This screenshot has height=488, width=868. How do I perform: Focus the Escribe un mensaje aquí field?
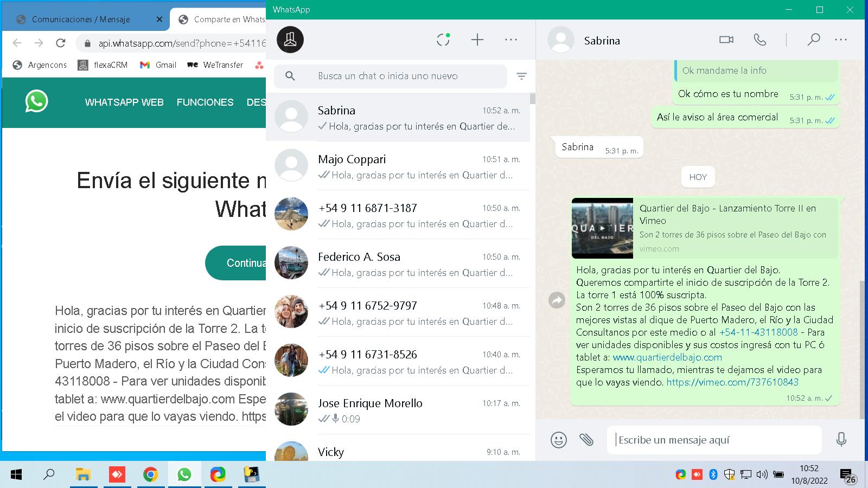point(714,440)
